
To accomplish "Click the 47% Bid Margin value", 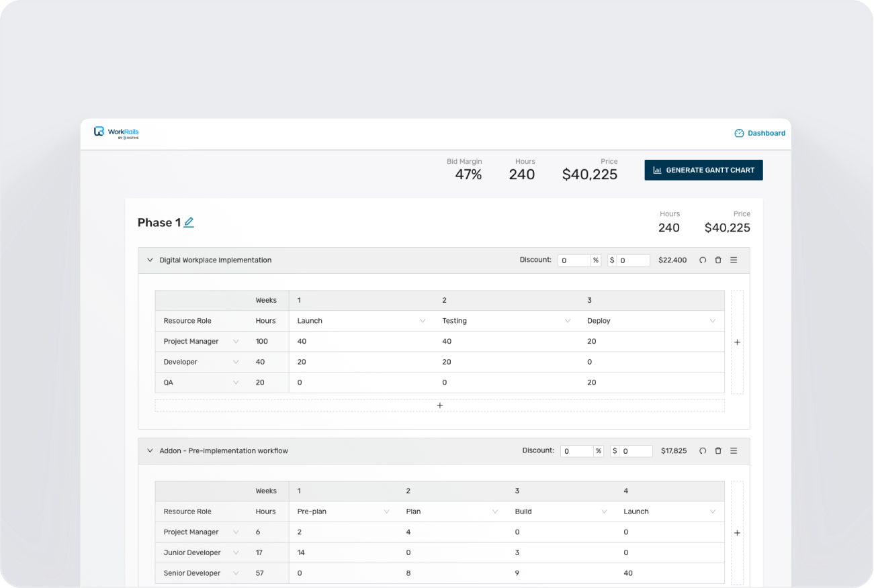I will [468, 175].
